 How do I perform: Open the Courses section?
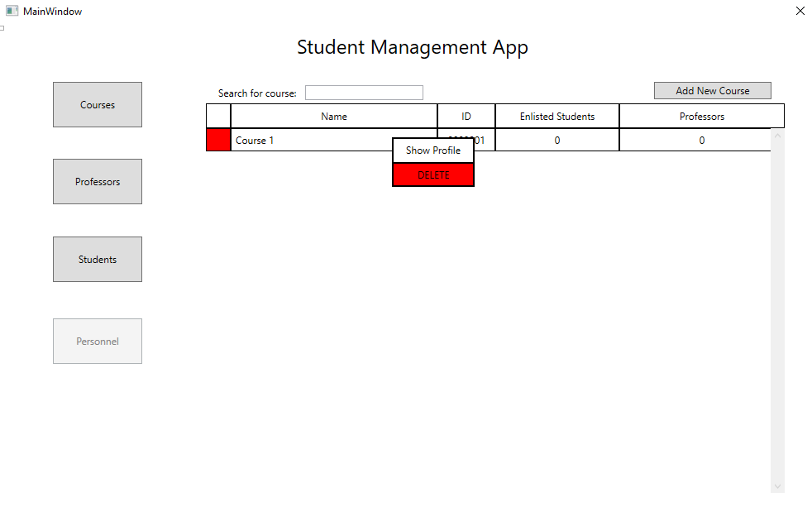tap(98, 105)
